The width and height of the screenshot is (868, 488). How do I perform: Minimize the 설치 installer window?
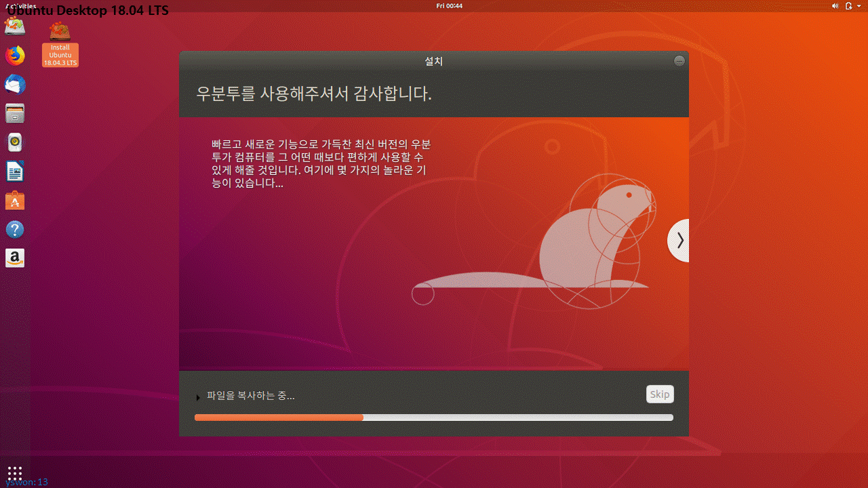(x=679, y=61)
